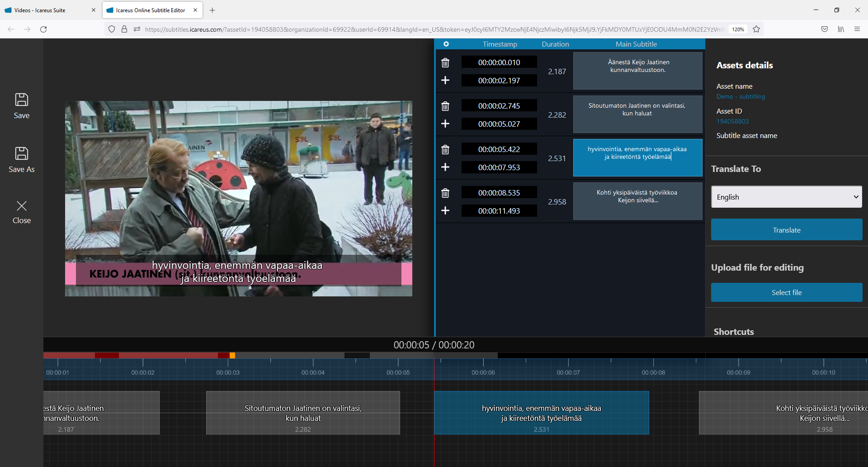
Task: Open subtitle settings gear icon
Action: [x=446, y=44]
